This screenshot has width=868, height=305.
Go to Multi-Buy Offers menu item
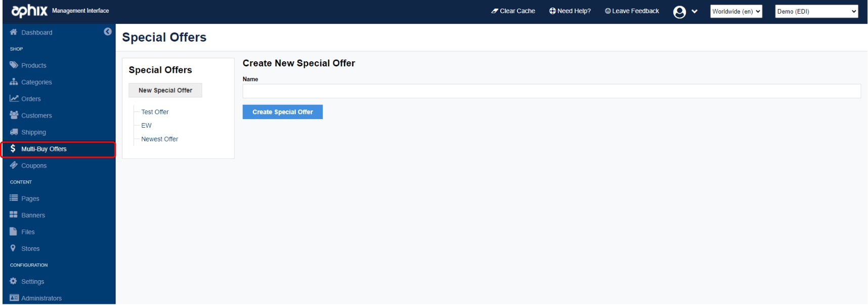coord(44,149)
